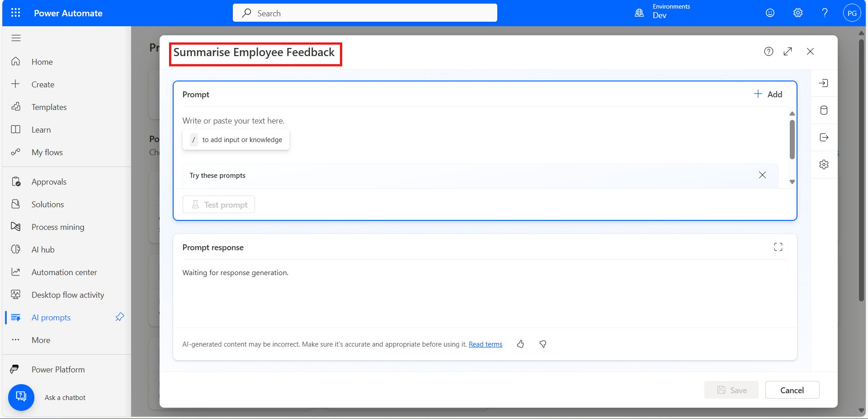Open the Read terms link

(485, 344)
